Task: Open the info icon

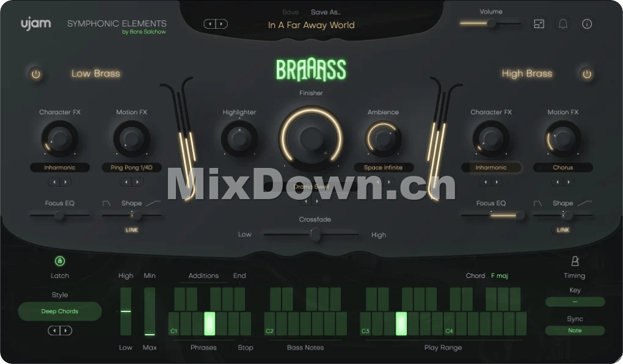Action: pos(587,24)
